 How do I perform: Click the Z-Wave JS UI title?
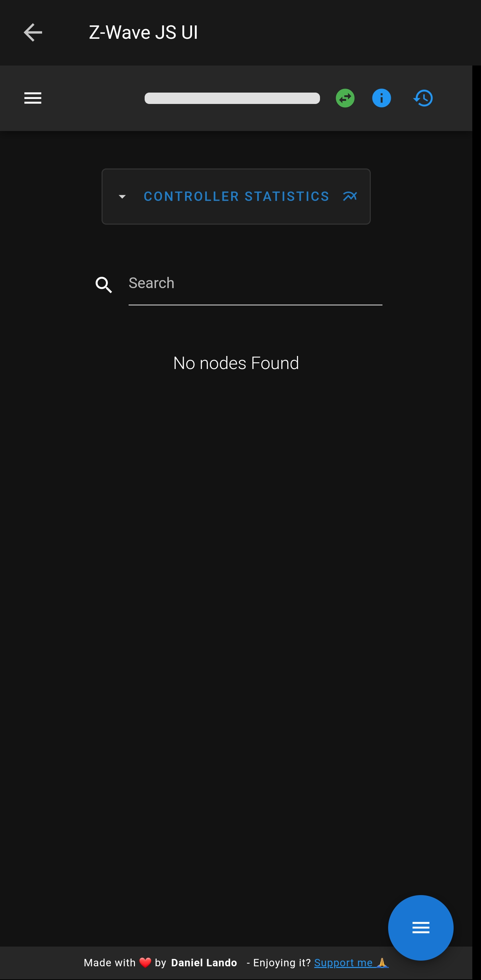(143, 32)
